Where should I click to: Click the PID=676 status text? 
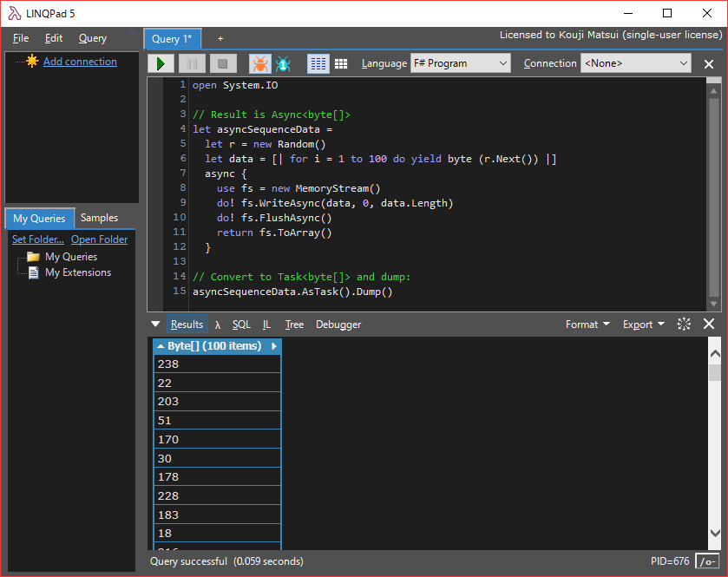(x=670, y=561)
